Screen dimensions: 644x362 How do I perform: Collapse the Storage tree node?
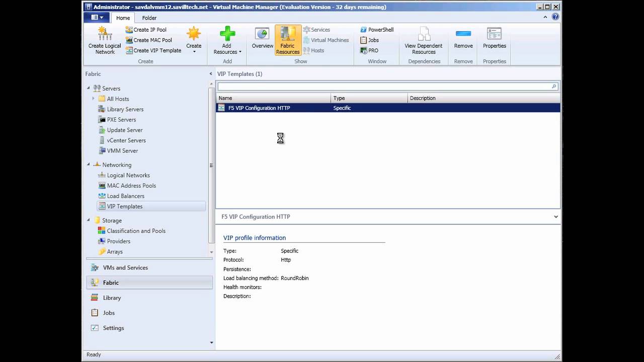89,220
